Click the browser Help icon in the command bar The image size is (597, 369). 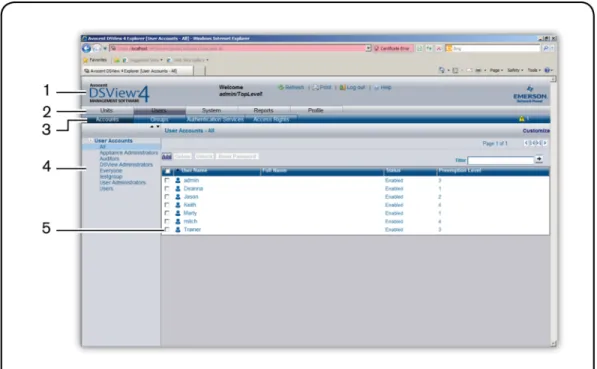tap(547, 70)
